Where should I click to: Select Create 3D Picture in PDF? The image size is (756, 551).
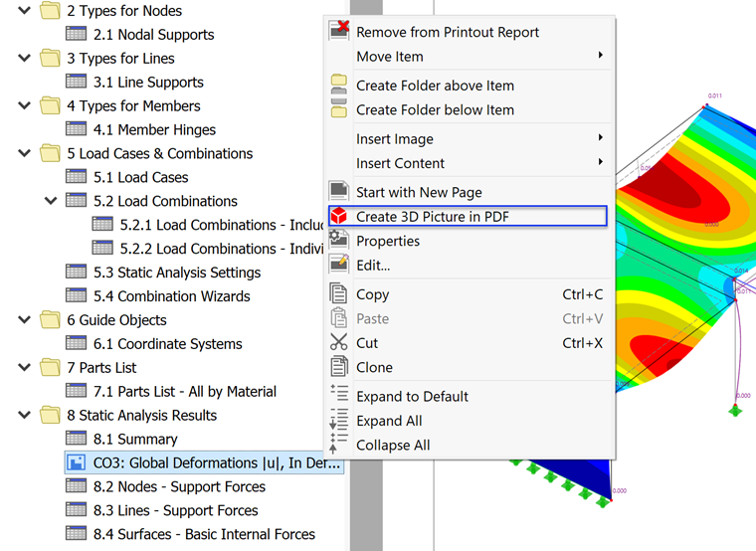[468, 216]
